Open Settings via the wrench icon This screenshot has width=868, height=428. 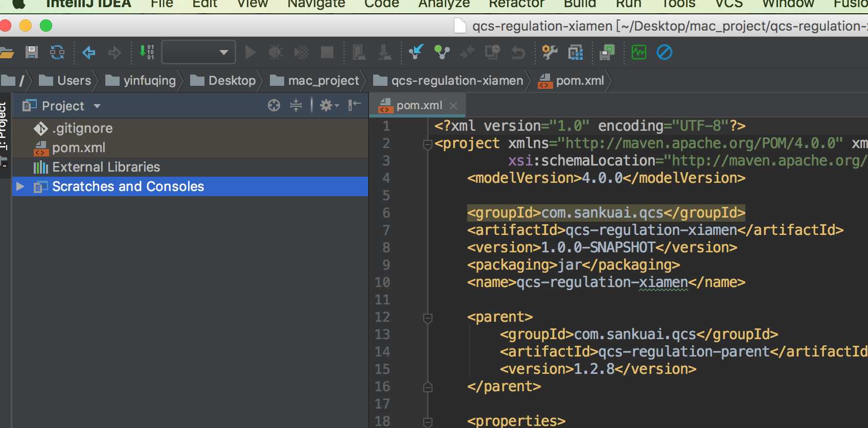(550, 52)
